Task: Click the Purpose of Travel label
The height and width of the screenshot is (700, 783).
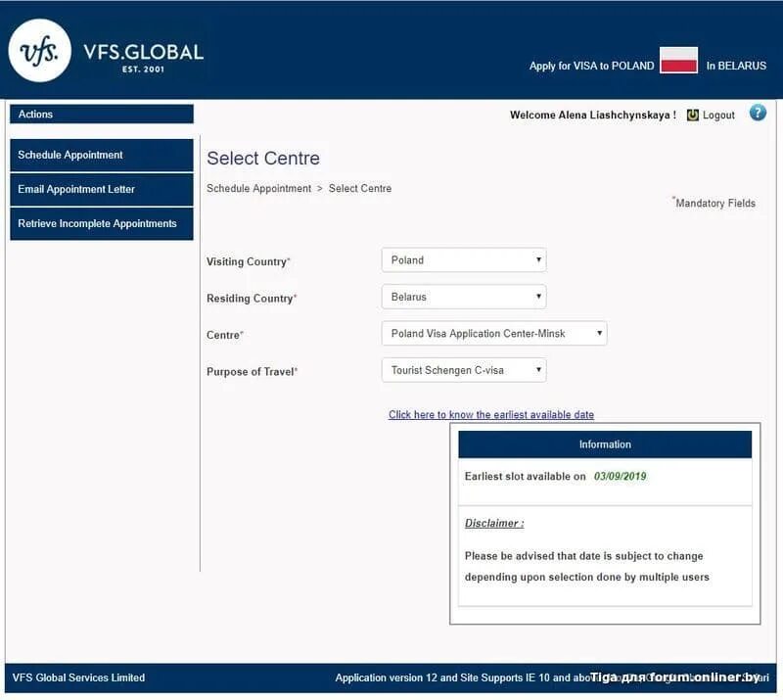Action: pyautogui.click(x=252, y=372)
